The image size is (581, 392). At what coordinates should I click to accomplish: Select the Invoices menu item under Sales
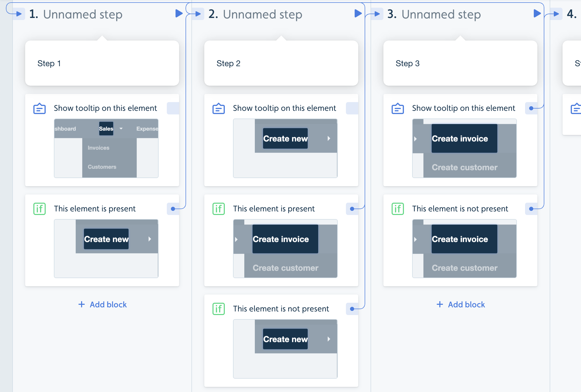tap(97, 148)
